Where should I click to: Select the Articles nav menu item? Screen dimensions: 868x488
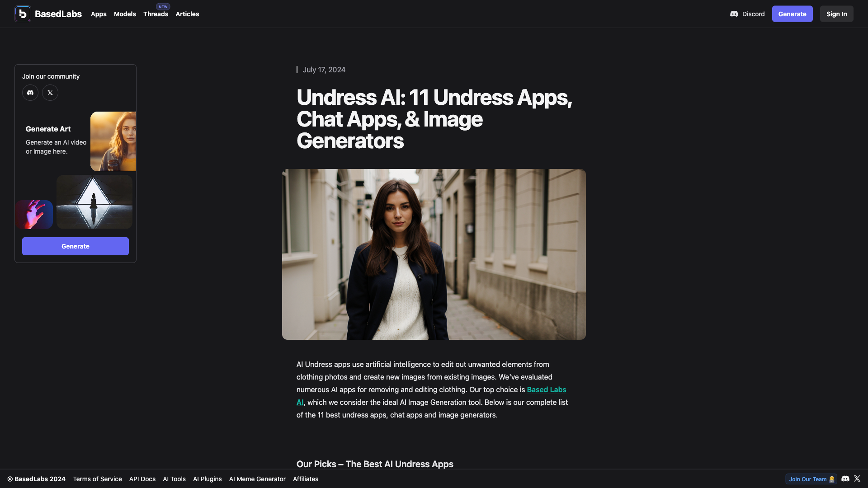(187, 14)
